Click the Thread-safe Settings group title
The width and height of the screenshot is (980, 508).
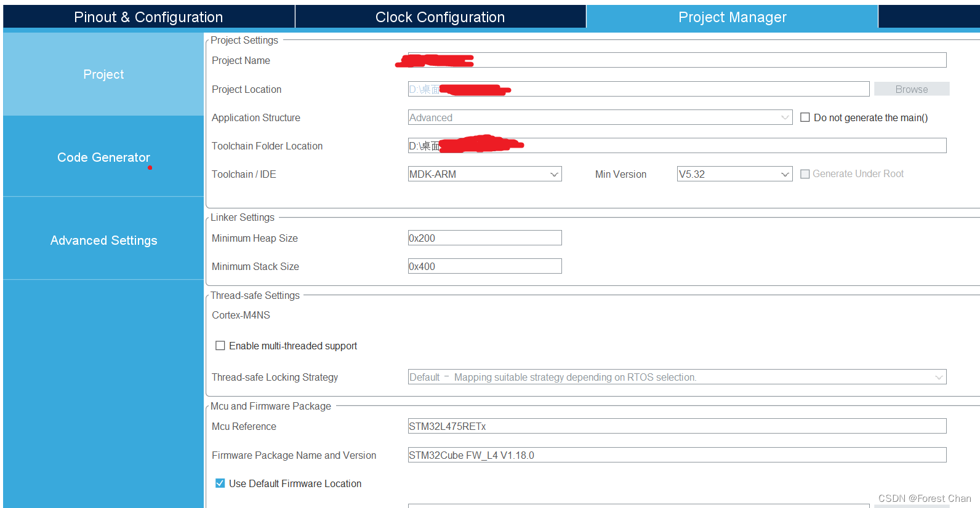[x=255, y=295]
